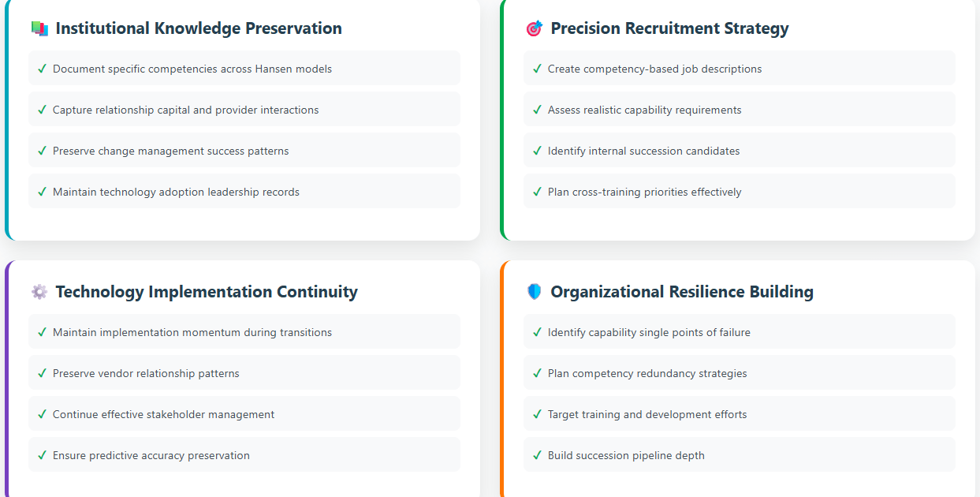
Task: Select Capture relationship capital and provider interactions item
Action: [244, 110]
